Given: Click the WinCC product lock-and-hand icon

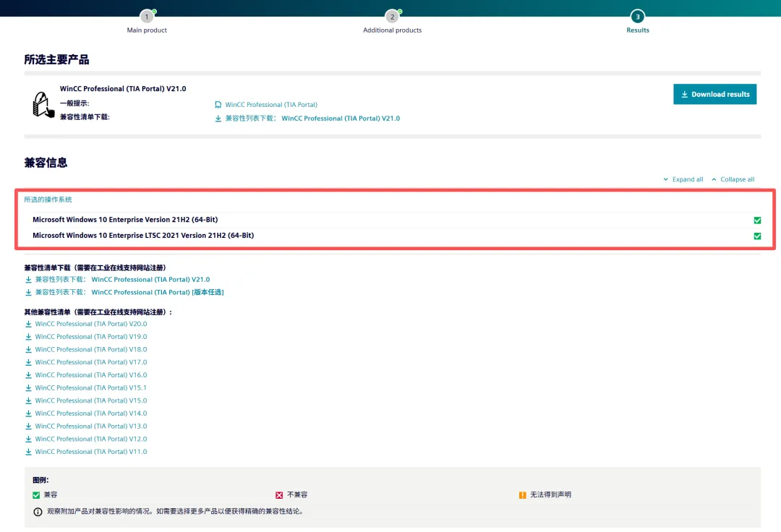Looking at the screenshot, I should (43, 105).
